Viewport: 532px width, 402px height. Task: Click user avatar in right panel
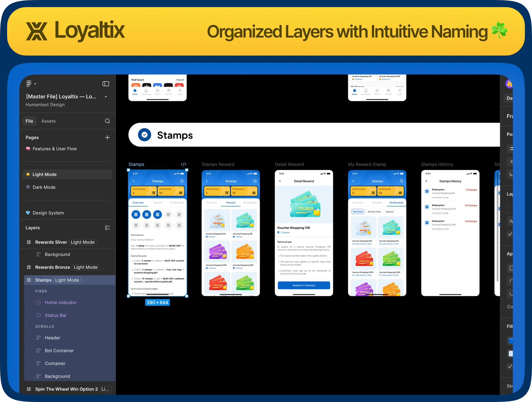pyautogui.click(x=509, y=84)
